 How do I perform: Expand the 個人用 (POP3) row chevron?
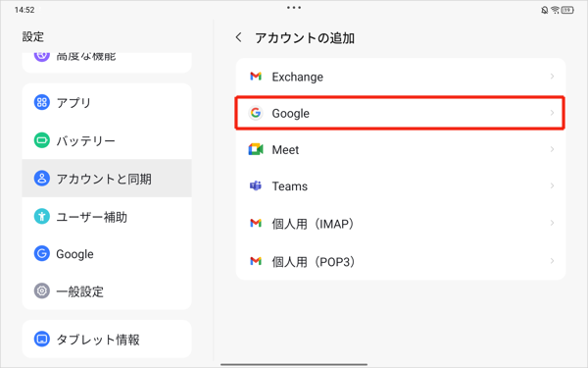pos(552,261)
